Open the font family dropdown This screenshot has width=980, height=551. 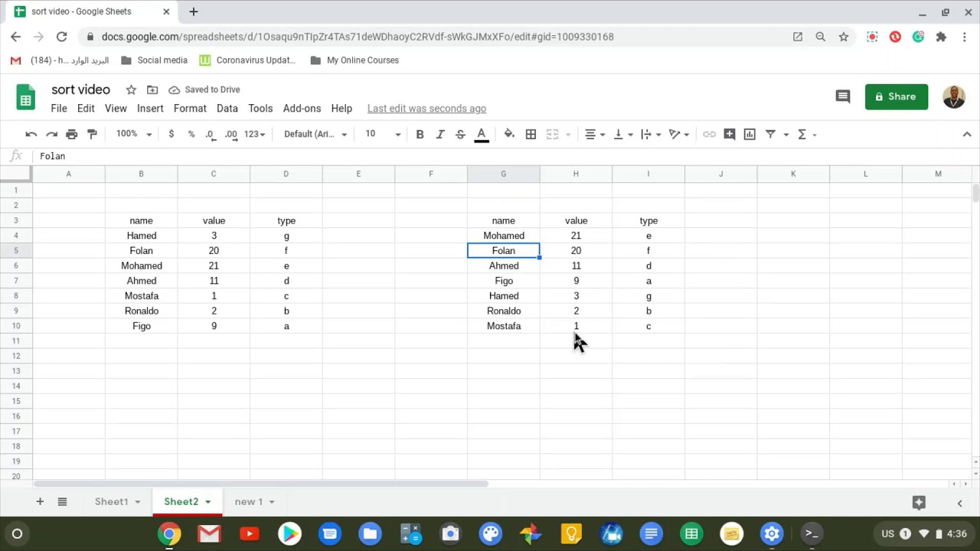coord(315,134)
